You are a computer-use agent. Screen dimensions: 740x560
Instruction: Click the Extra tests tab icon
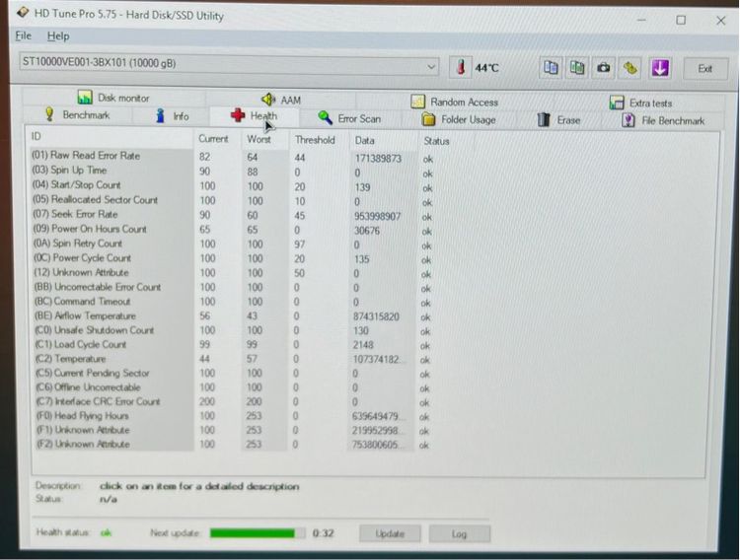[617, 103]
